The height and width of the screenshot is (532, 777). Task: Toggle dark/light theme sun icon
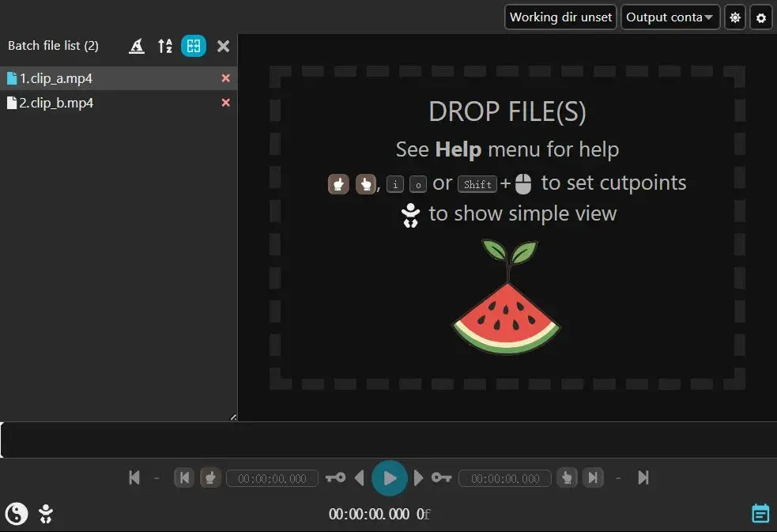pos(735,17)
